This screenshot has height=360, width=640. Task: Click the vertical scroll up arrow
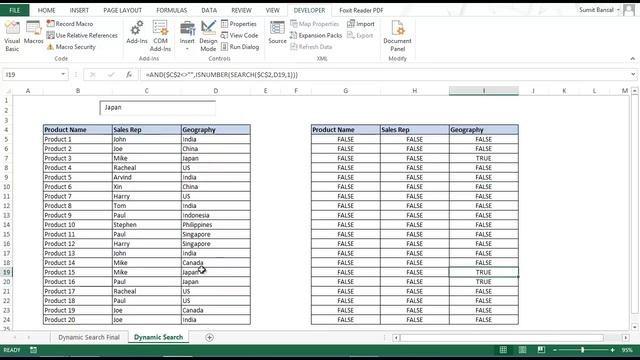pos(634,91)
